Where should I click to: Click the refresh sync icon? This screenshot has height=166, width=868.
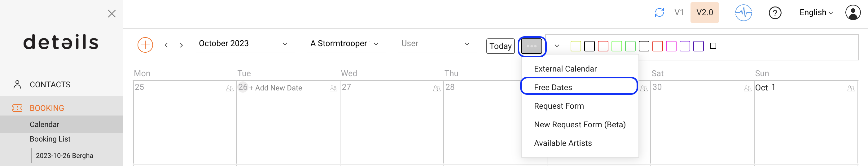(659, 12)
